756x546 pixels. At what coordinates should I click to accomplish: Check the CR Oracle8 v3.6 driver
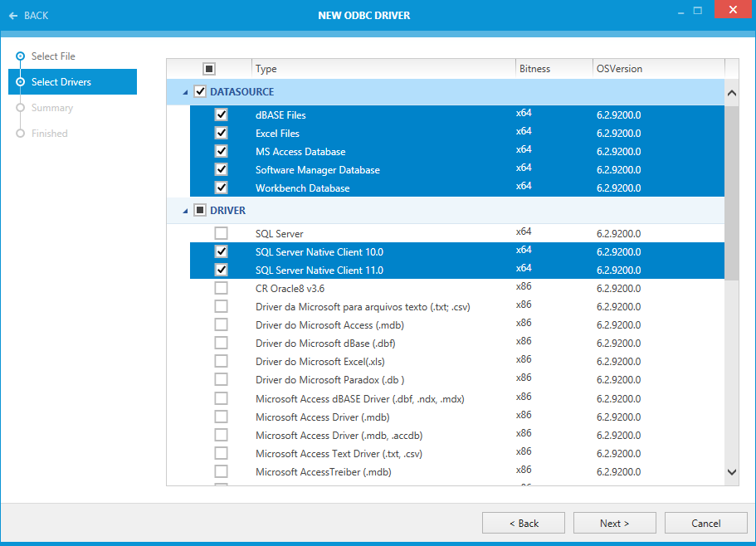pos(221,288)
